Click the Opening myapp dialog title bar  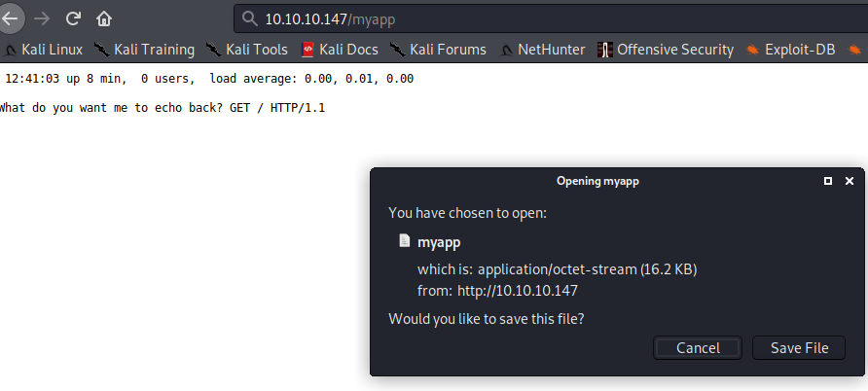tap(597, 181)
